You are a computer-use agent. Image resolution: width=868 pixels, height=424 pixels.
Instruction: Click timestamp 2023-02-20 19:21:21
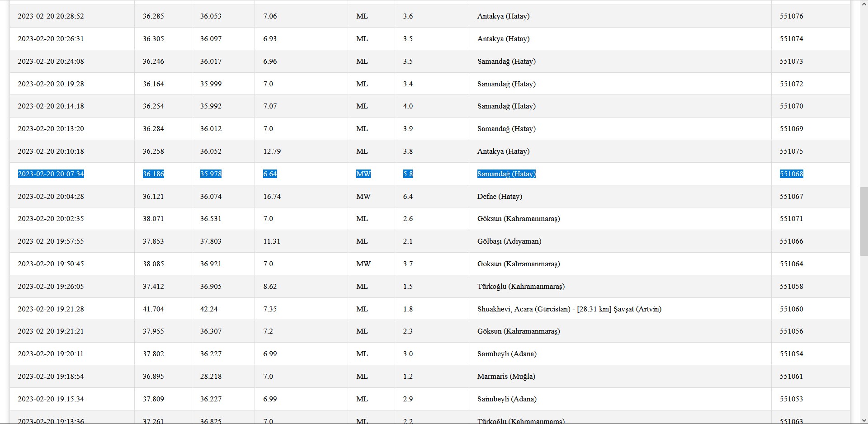click(51, 331)
